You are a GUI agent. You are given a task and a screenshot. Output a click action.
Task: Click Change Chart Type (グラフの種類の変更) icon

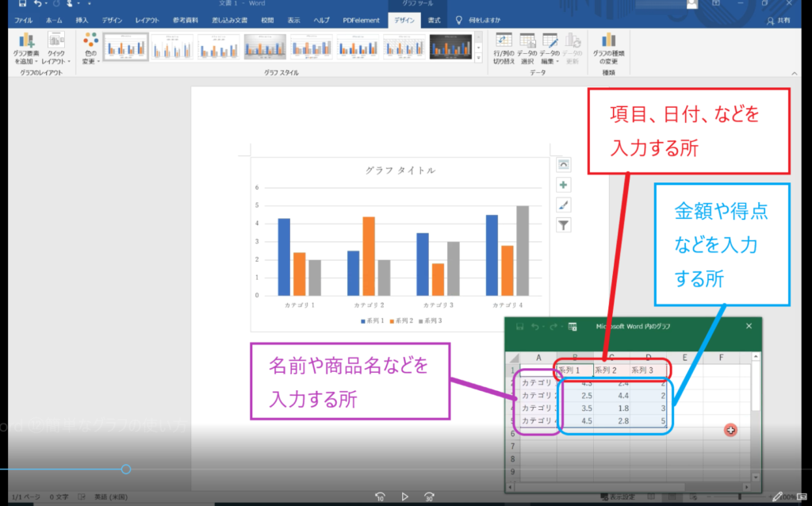(609, 48)
